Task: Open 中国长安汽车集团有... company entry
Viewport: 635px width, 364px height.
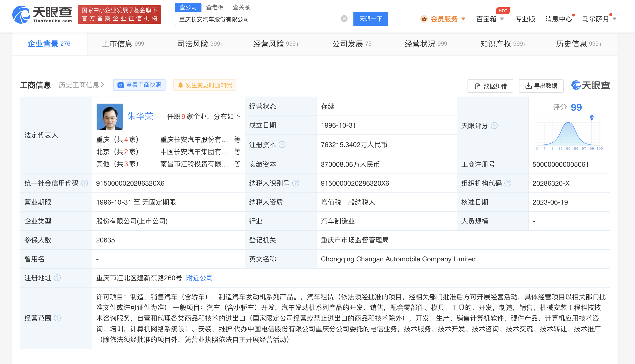Action: (x=194, y=151)
